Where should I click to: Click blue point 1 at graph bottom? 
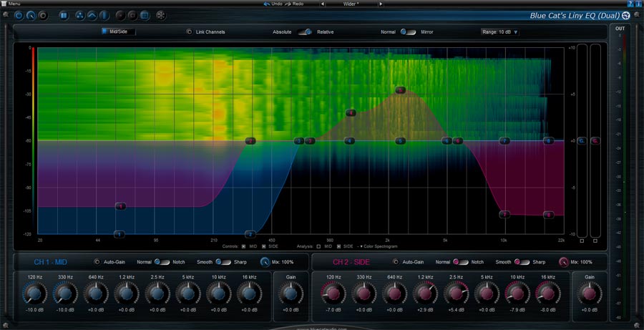119,234
